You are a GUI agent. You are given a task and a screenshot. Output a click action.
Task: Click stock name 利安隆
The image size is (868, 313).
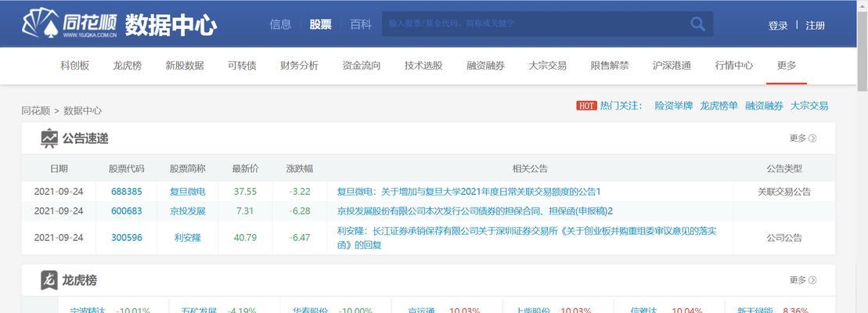(x=188, y=238)
